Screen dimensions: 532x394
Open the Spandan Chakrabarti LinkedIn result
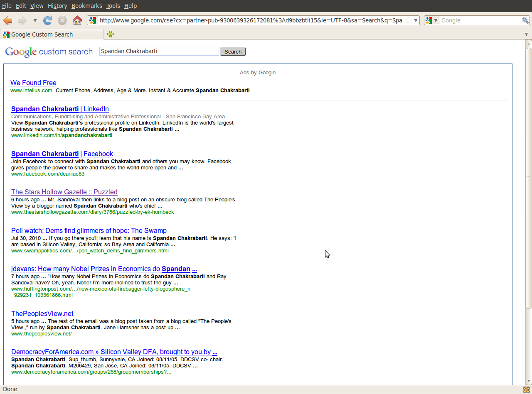coord(60,109)
